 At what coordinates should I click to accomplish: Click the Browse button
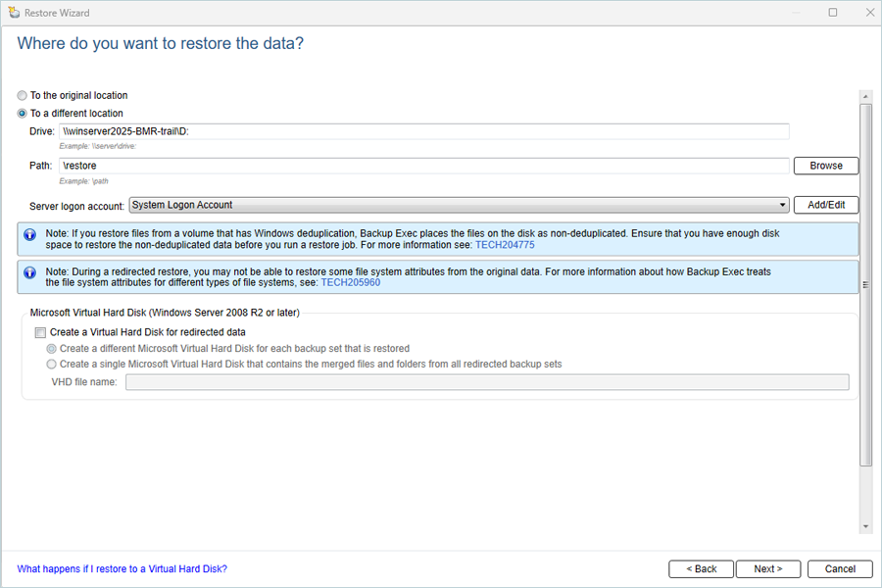tap(826, 166)
